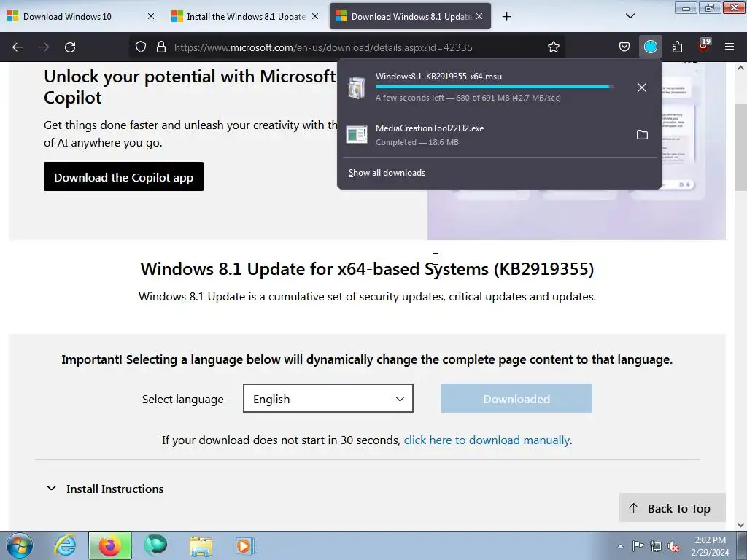Switch to Install the Windows 8.1 Update tab
This screenshot has height=560, width=747.
click(x=245, y=17)
